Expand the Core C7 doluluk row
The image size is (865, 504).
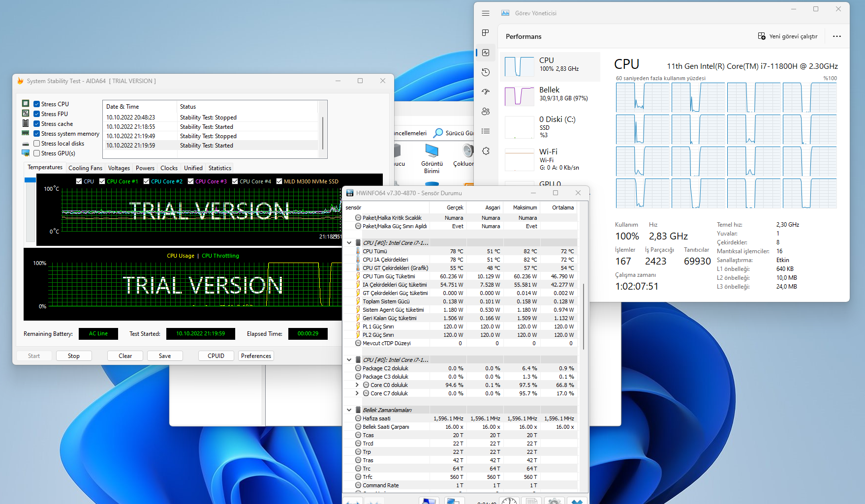[x=357, y=393]
